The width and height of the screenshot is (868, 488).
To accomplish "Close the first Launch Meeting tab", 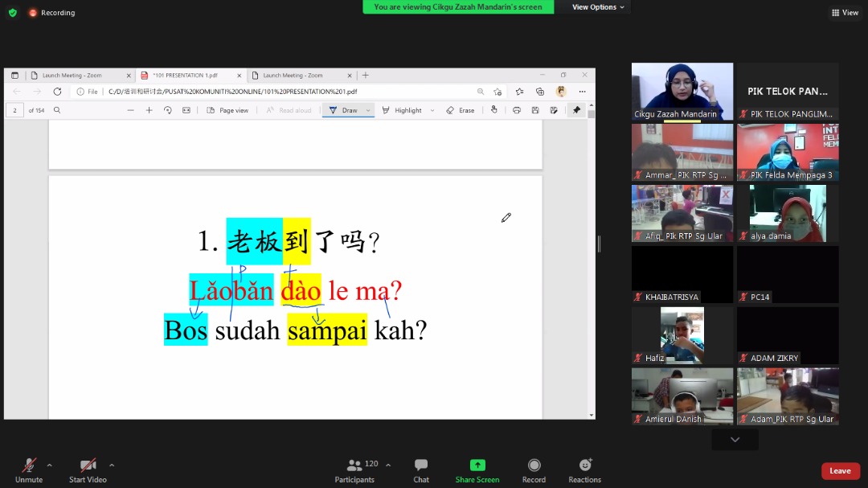I will click(x=129, y=76).
